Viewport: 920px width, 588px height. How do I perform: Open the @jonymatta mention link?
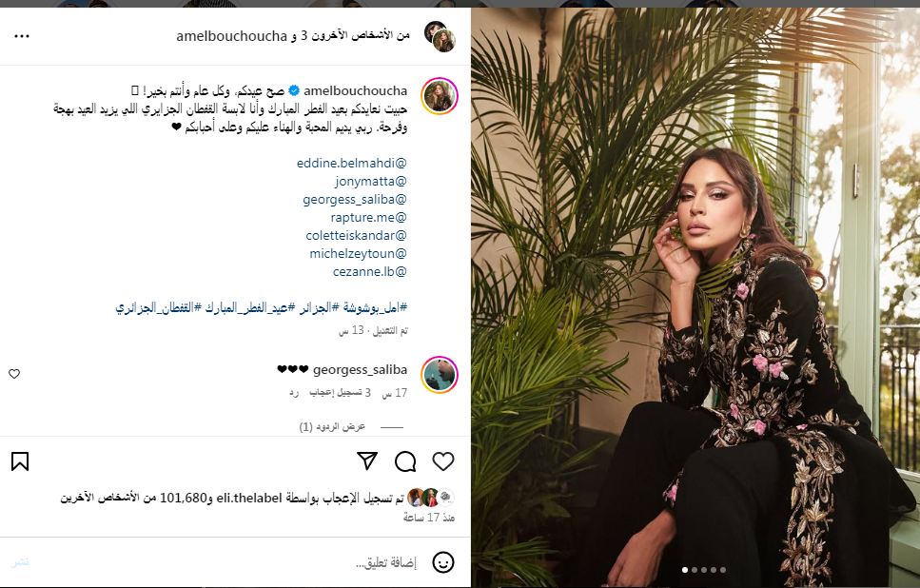coord(370,182)
